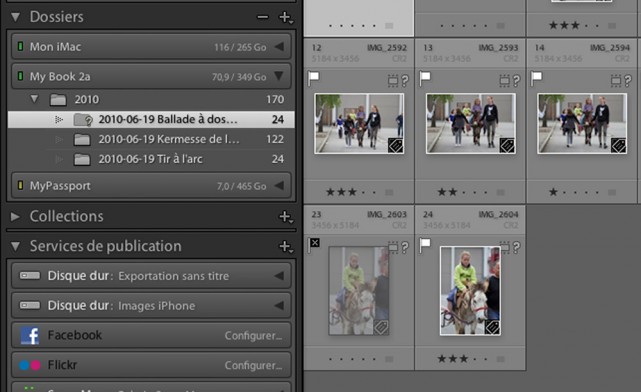
Task: Click the Facebook service icon
Action: tap(30, 336)
